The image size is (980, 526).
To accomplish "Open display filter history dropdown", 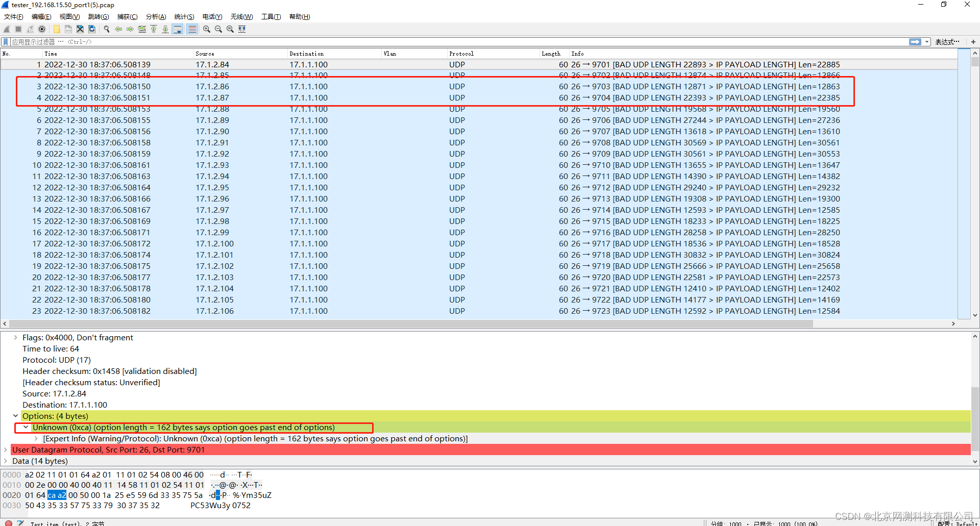I will coord(927,42).
